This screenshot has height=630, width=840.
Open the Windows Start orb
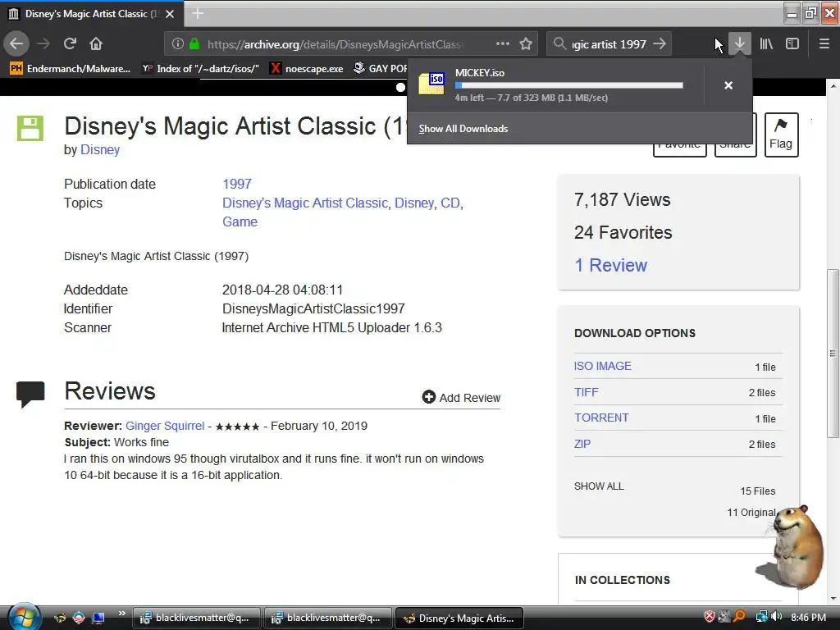click(23, 617)
